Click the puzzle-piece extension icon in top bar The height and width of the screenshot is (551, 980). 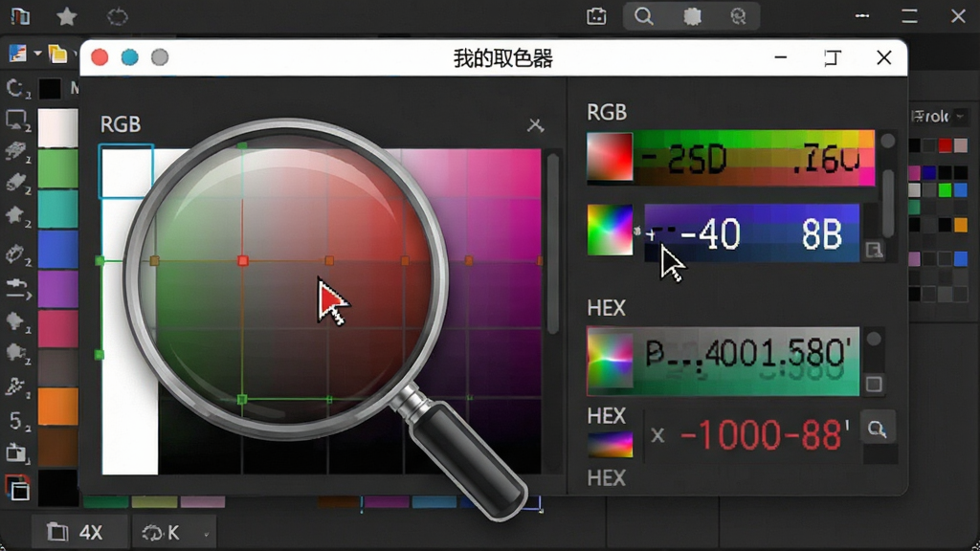tap(692, 16)
